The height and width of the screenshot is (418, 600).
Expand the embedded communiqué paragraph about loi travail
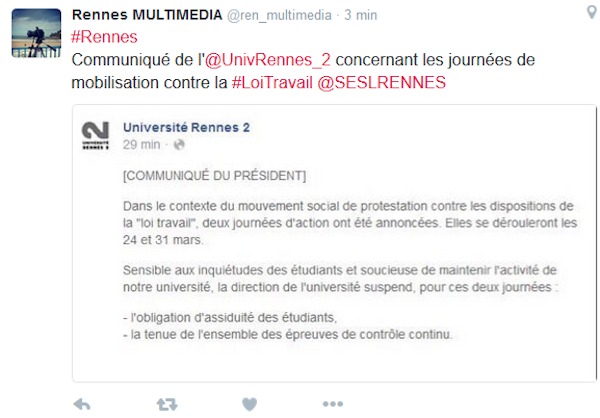tap(350, 223)
